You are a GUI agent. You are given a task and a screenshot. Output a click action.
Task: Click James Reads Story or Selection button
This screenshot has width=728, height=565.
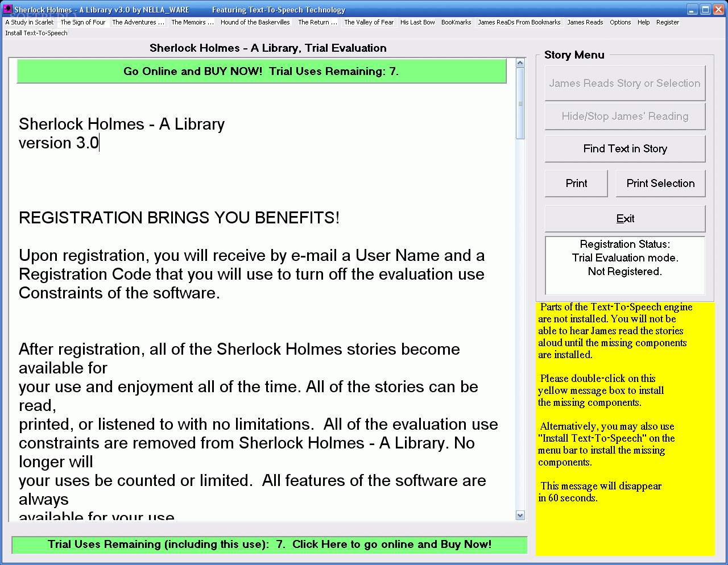(x=625, y=83)
